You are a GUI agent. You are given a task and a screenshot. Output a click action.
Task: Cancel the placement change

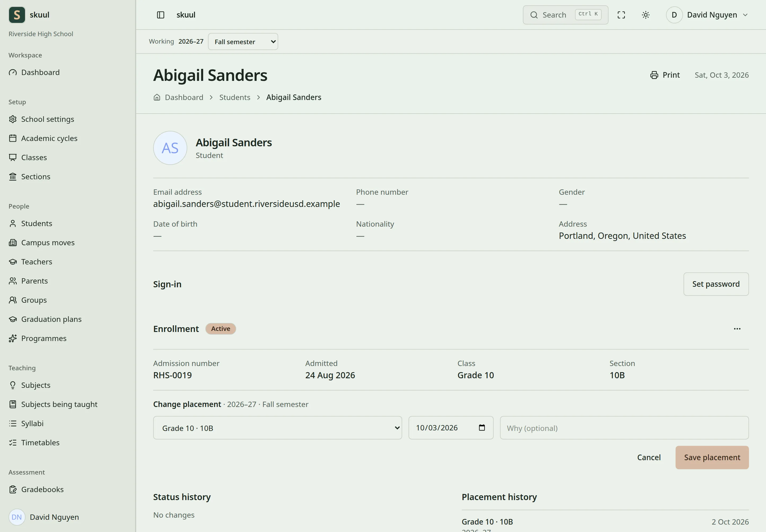[x=649, y=457]
